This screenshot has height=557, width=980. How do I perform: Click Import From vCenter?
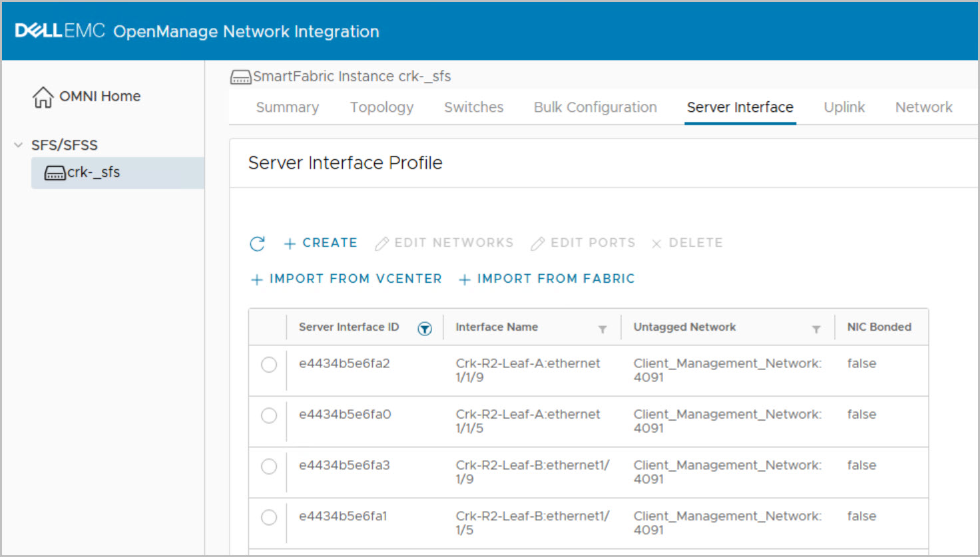346,279
